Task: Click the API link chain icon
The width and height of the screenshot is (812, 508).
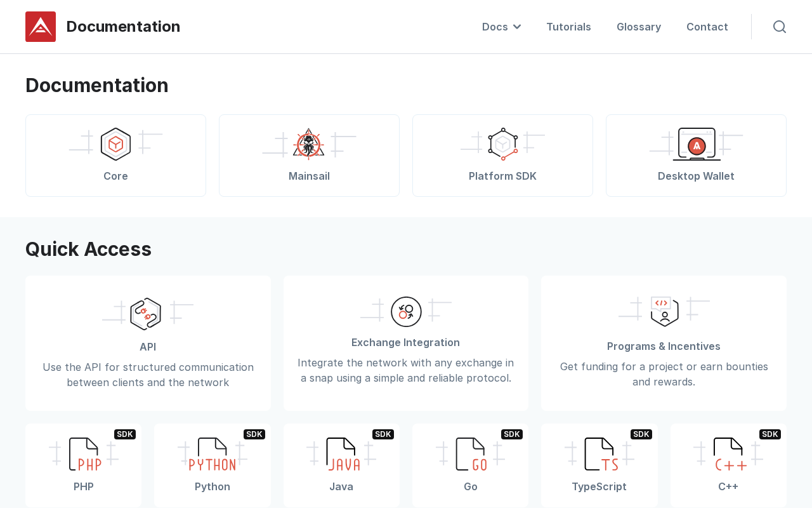Action: (x=146, y=314)
